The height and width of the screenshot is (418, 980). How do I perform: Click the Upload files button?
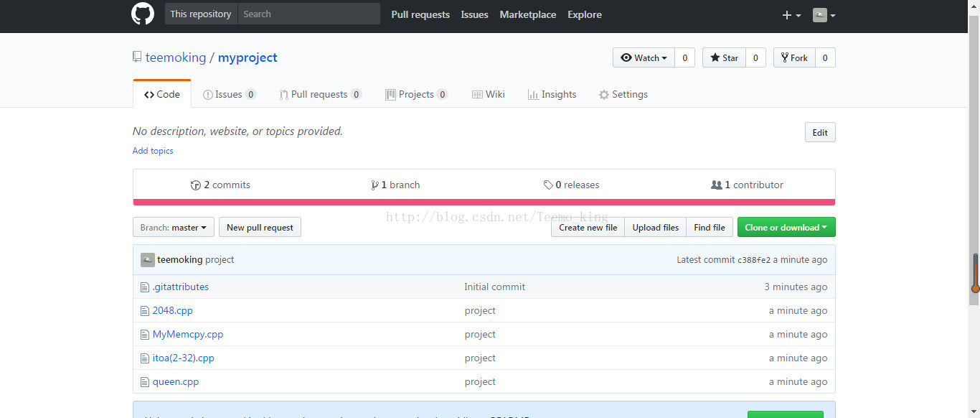coord(656,228)
